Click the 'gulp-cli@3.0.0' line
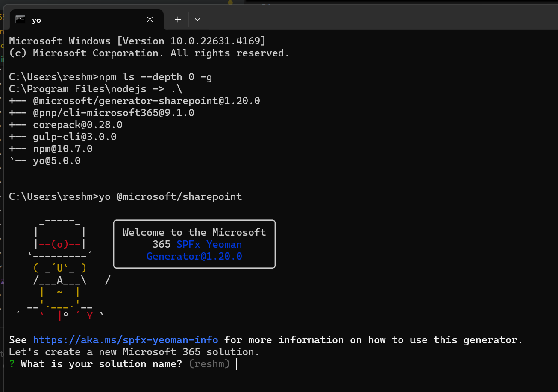 pyautogui.click(x=63, y=137)
